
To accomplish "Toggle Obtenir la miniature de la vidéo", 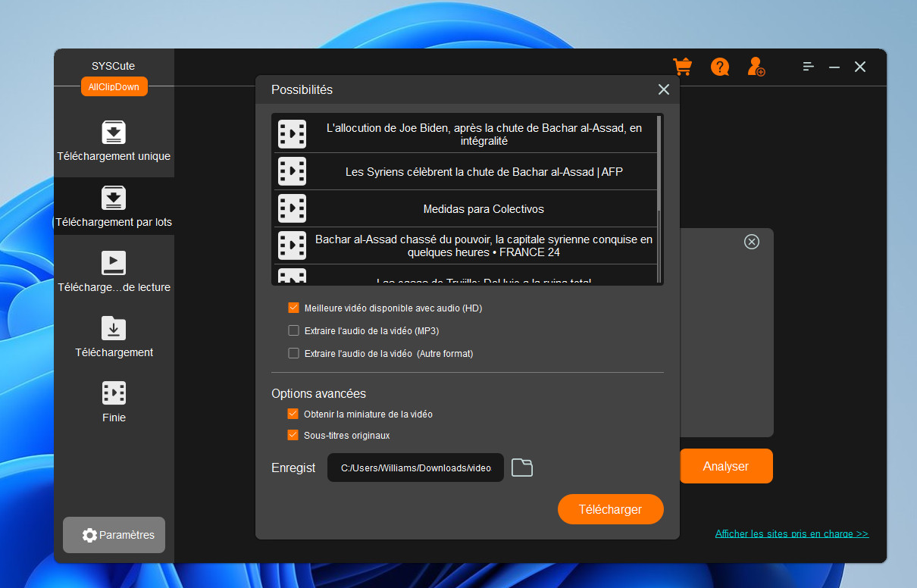I will 293,414.
